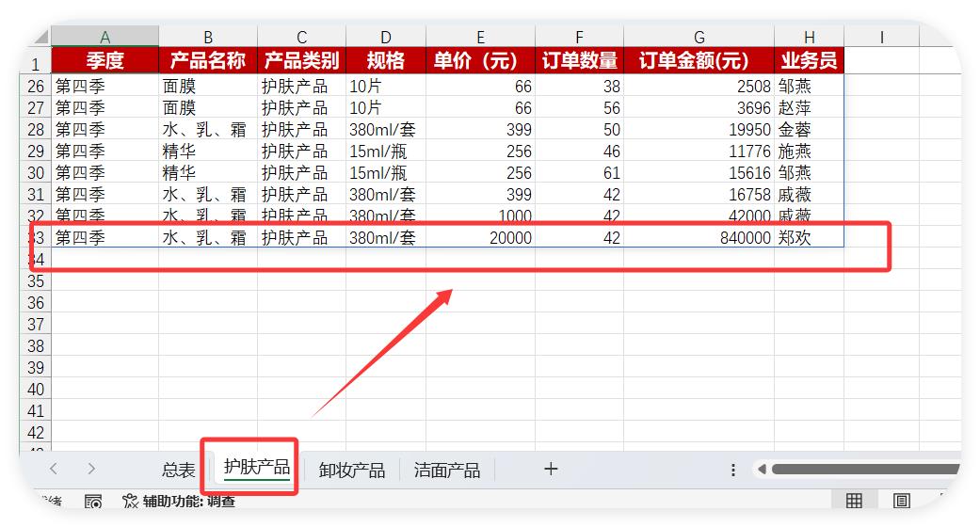
Task: Open the 洁面产品 sheet tab
Action: [447, 470]
